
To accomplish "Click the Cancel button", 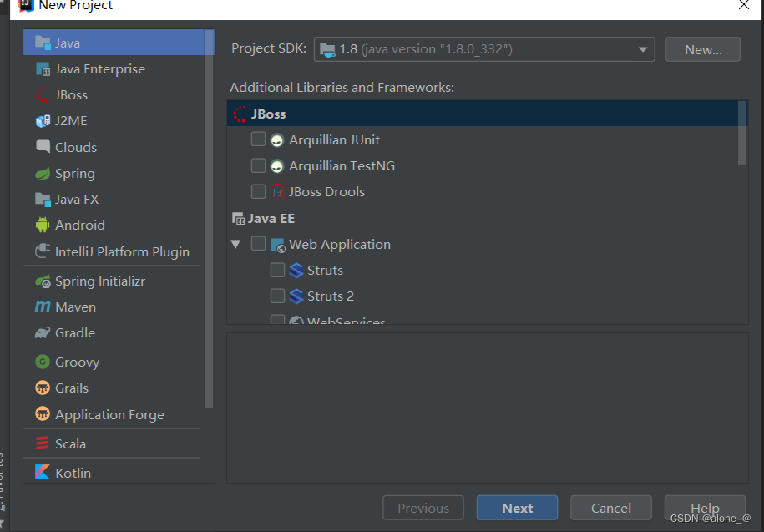I will [611, 508].
